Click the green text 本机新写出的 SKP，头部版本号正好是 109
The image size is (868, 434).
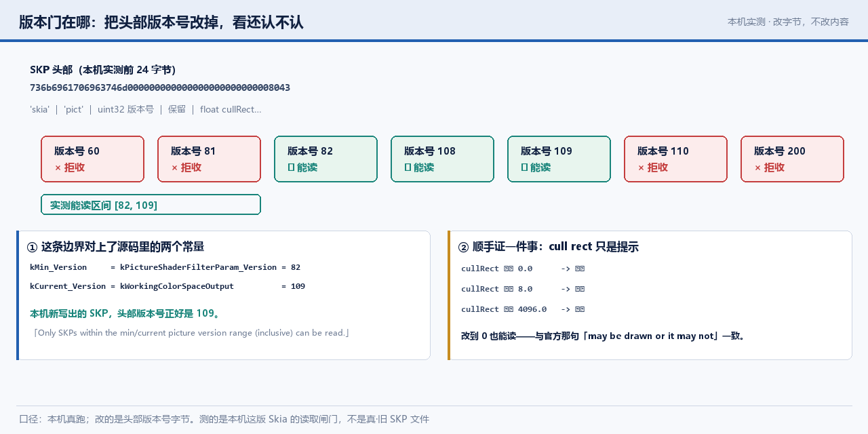click(126, 314)
